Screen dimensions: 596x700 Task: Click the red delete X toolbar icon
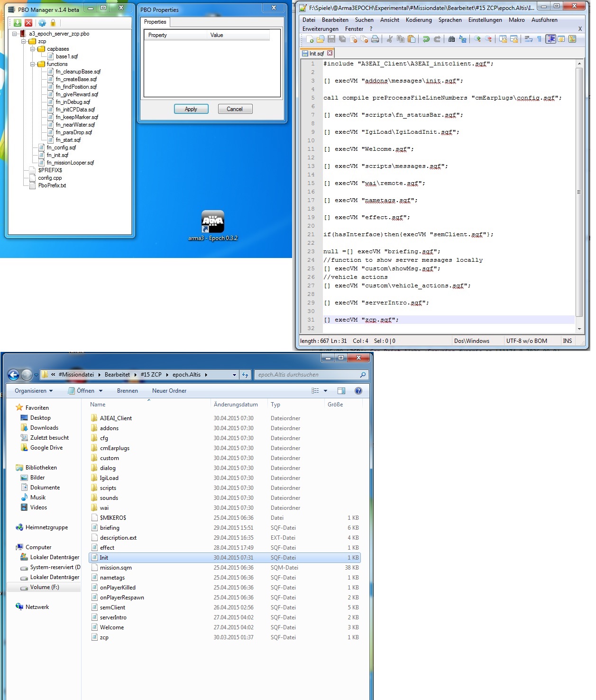(x=28, y=23)
